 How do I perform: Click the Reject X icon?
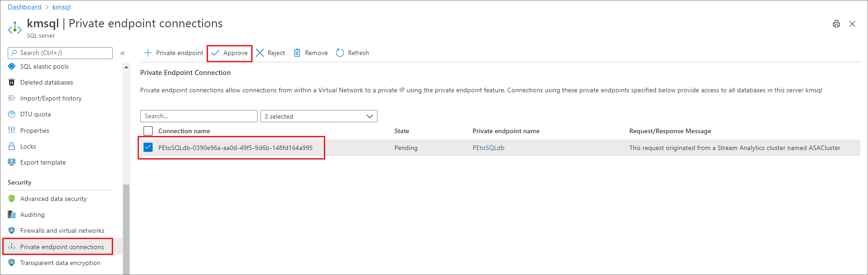coord(260,53)
